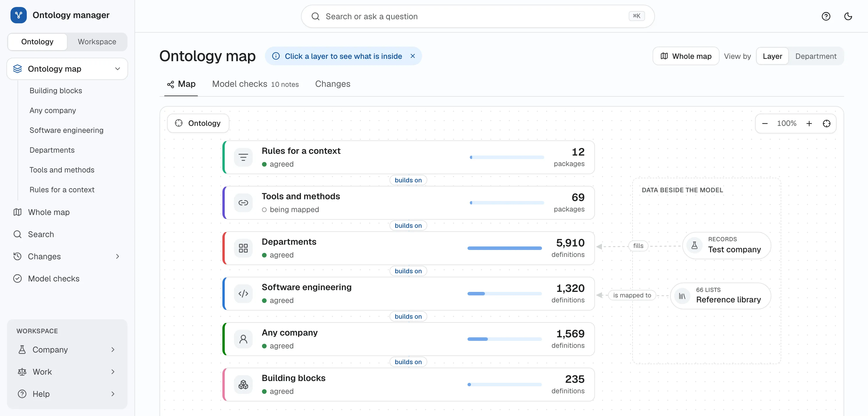Click the Software engineering progress bar

[x=504, y=294]
